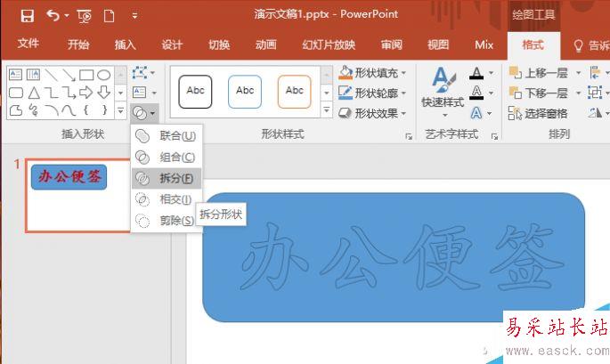Choose 拆分(F) fragment from merge menu
610x364 pixels.
point(167,179)
